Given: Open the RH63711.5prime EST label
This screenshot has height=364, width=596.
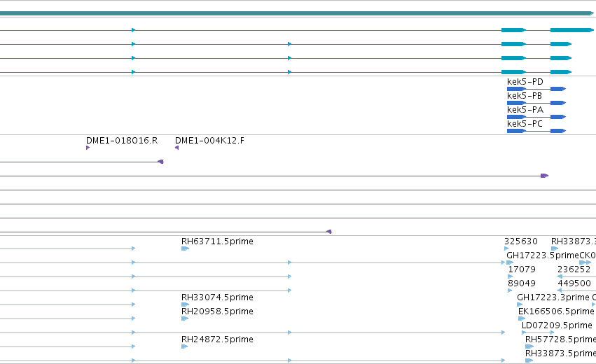Looking at the screenshot, I should [217, 241].
